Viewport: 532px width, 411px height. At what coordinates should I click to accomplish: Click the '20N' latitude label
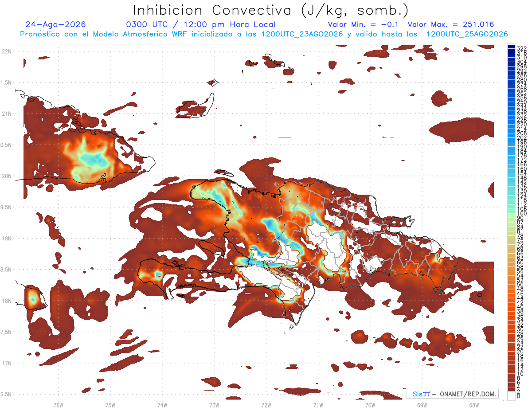coord(7,176)
